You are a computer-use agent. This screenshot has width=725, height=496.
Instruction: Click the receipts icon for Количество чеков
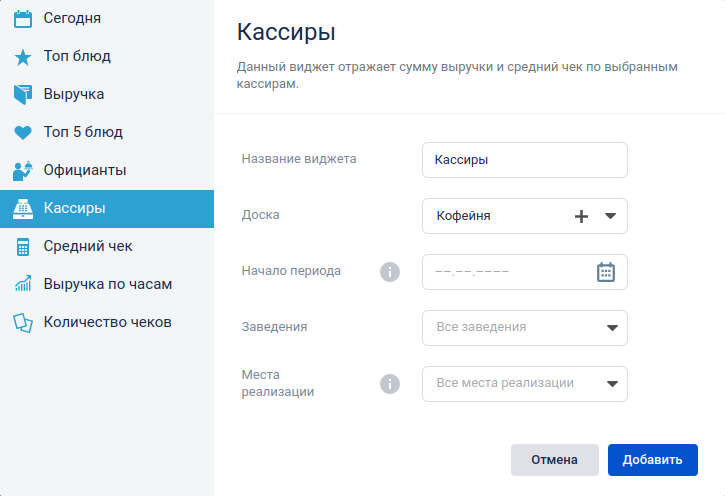tap(23, 323)
